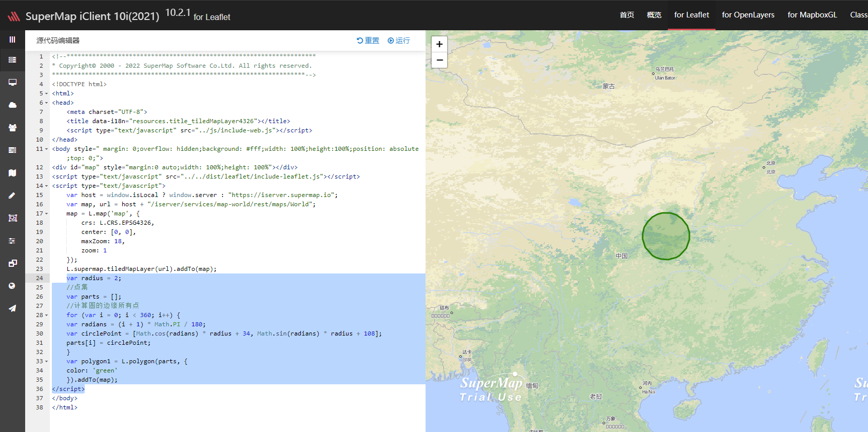
Task: Click 'Ulan Bator' label on map
Action: [665, 78]
